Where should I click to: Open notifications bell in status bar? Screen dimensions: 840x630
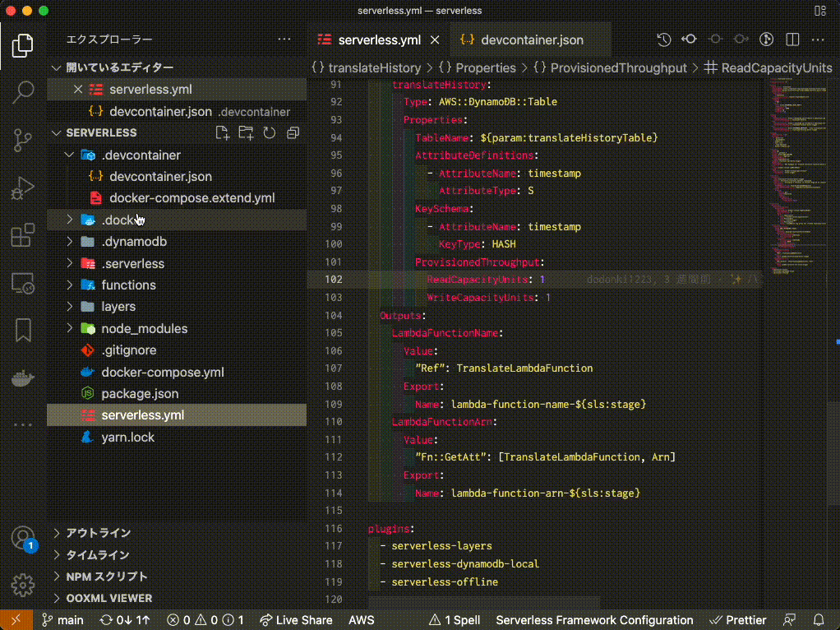click(818, 620)
